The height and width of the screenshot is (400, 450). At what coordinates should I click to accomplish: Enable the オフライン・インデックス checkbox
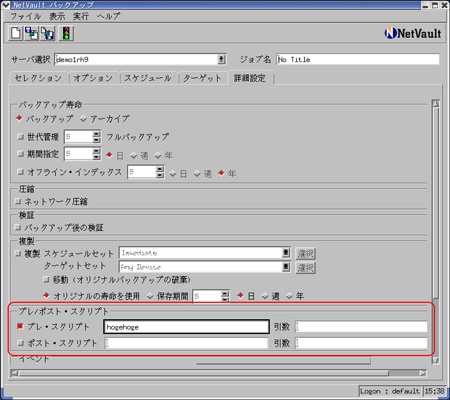[20, 172]
